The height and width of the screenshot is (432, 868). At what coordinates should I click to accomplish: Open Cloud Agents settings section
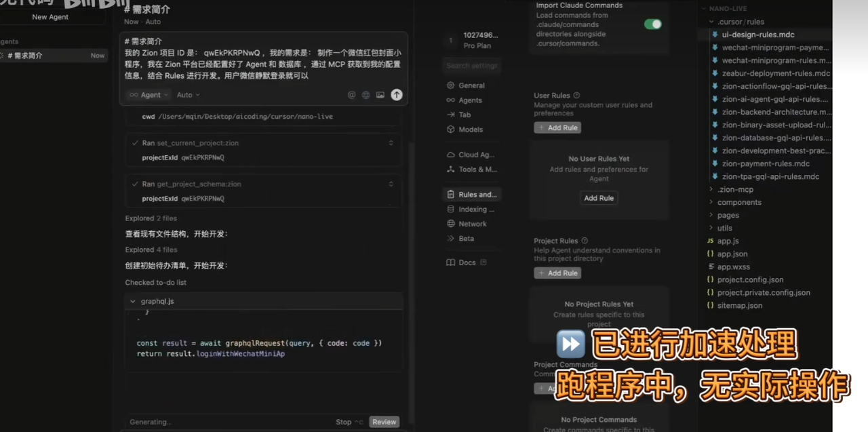click(471, 155)
